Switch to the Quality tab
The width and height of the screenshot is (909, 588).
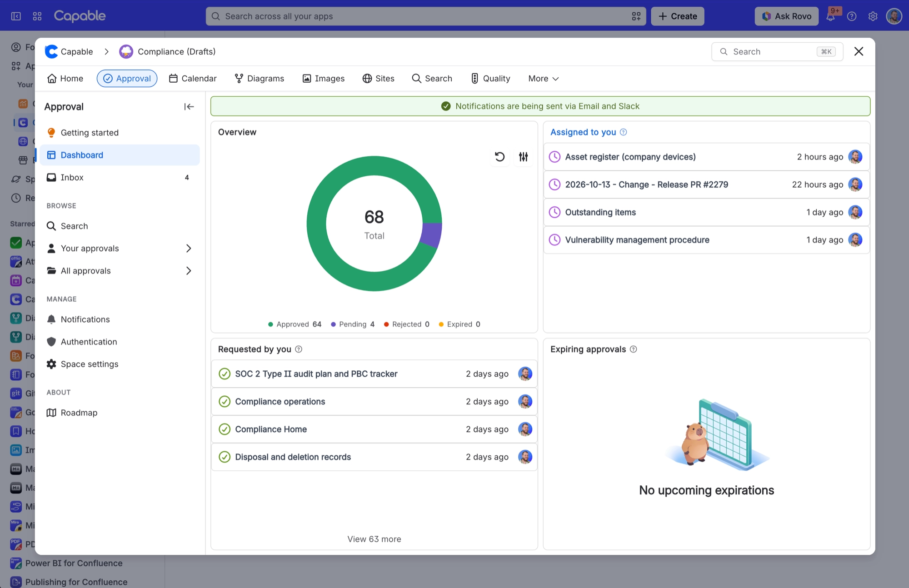pyautogui.click(x=490, y=79)
